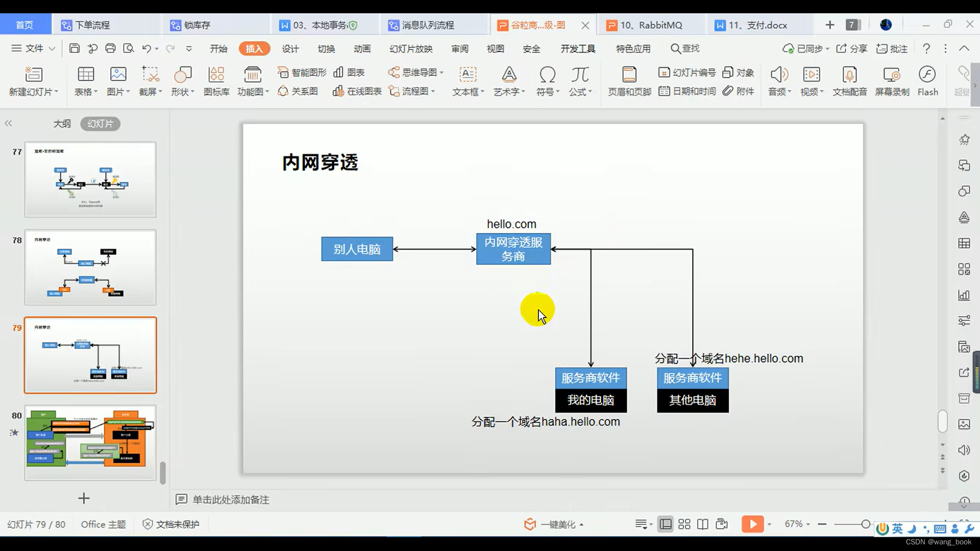The image size is (980, 551).
Task: Toggle slide 大纲 view mode
Action: [x=62, y=123]
